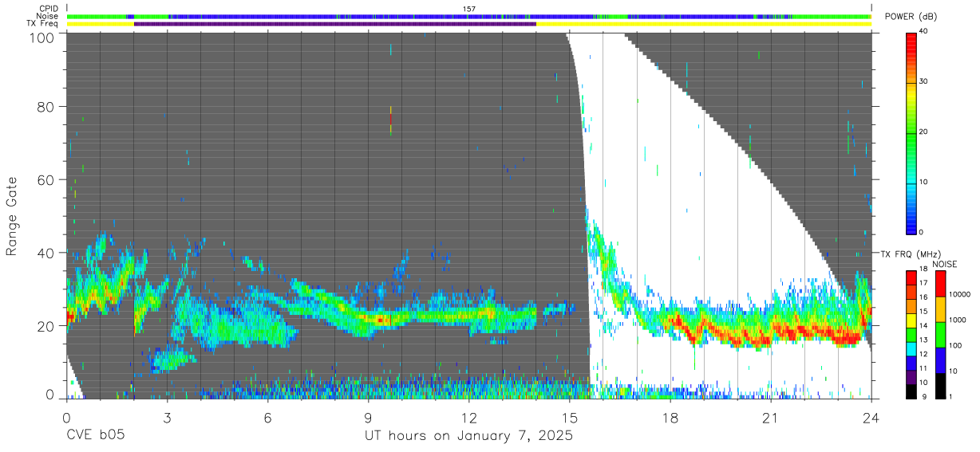980x452 pixels.
Task: Click the 30 label on POWER colorbar
Action: click(924, 82)
